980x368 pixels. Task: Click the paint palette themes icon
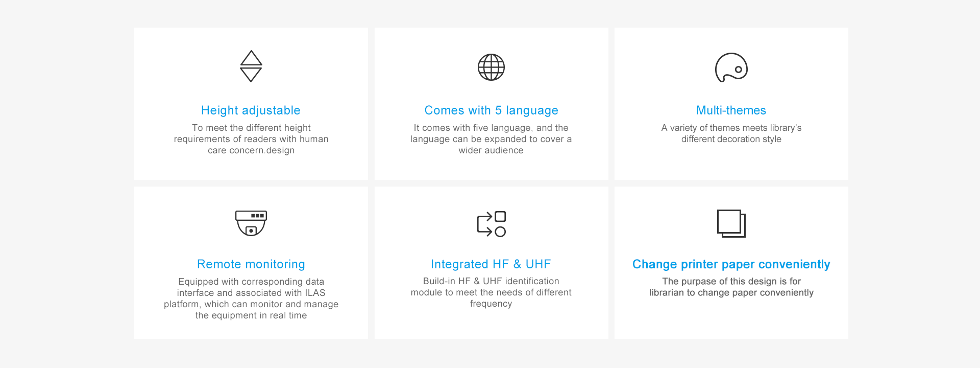click(x=731, y=67)
